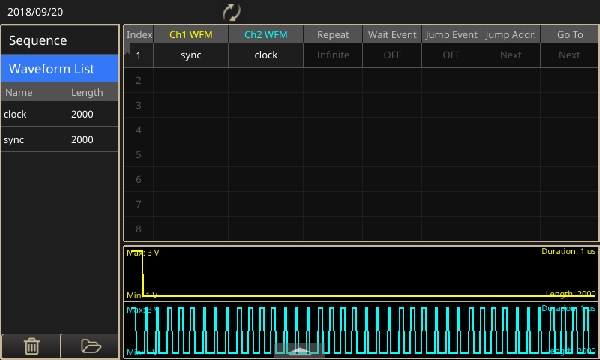Open a file with the folder icon
The image size is (600, 360).
click(x=91, y=346)
